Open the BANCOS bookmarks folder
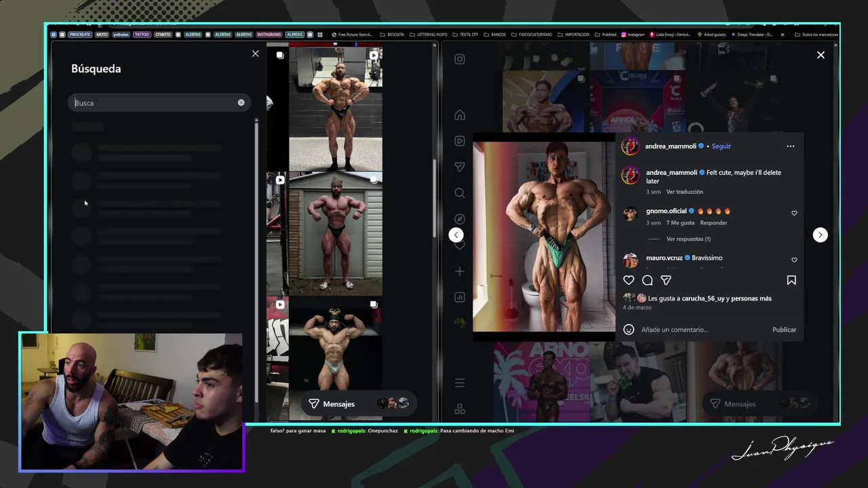 (x=495, y=35)
